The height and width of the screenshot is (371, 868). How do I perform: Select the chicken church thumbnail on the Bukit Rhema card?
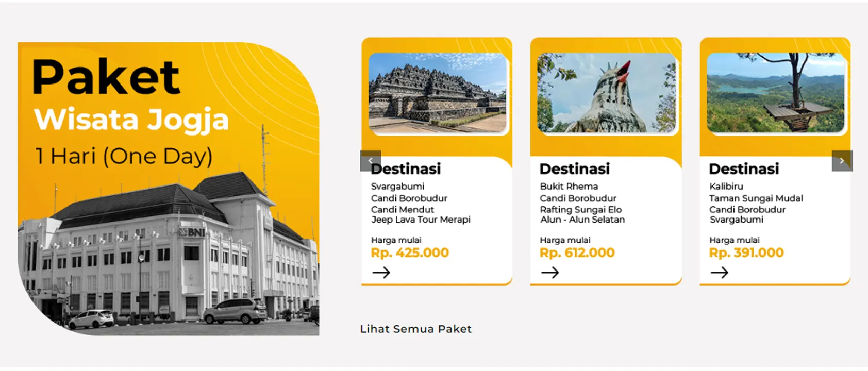[x=607, y=94]
